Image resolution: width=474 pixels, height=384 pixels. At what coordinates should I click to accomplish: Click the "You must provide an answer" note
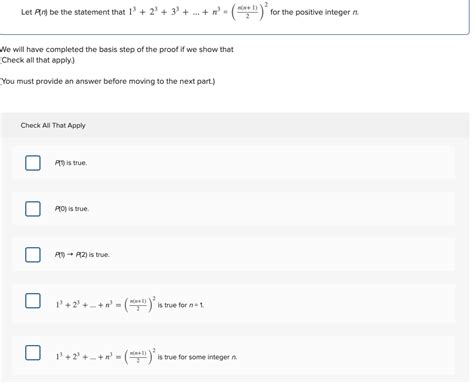(108, 81)
